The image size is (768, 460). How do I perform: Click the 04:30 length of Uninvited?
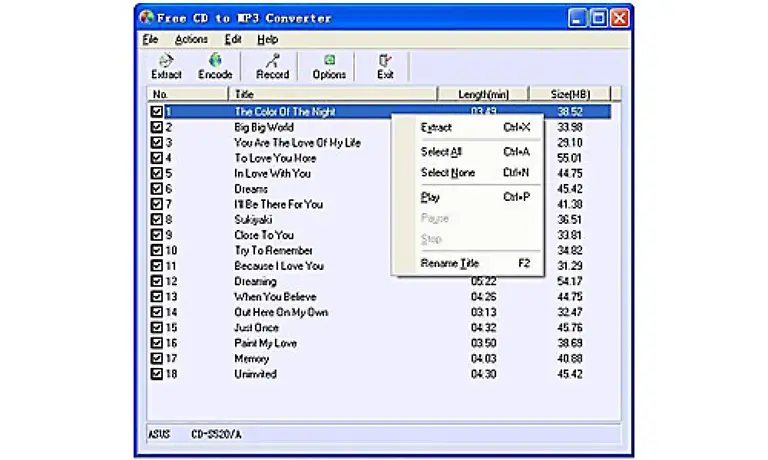[483, 374]
